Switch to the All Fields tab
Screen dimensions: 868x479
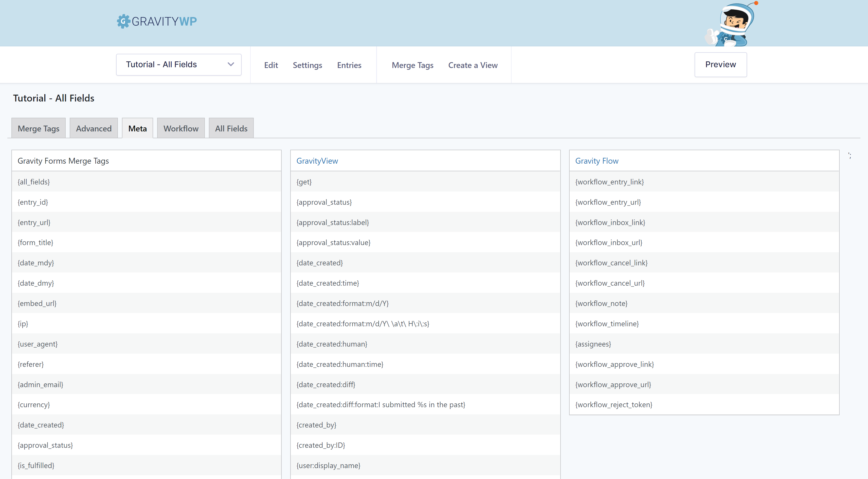click(x=231, y=128)
